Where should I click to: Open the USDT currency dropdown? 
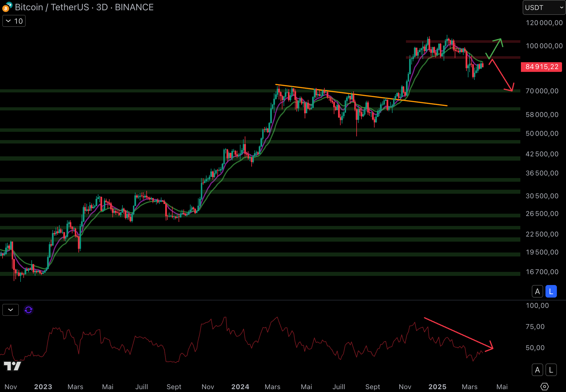[x=544, y=8]
